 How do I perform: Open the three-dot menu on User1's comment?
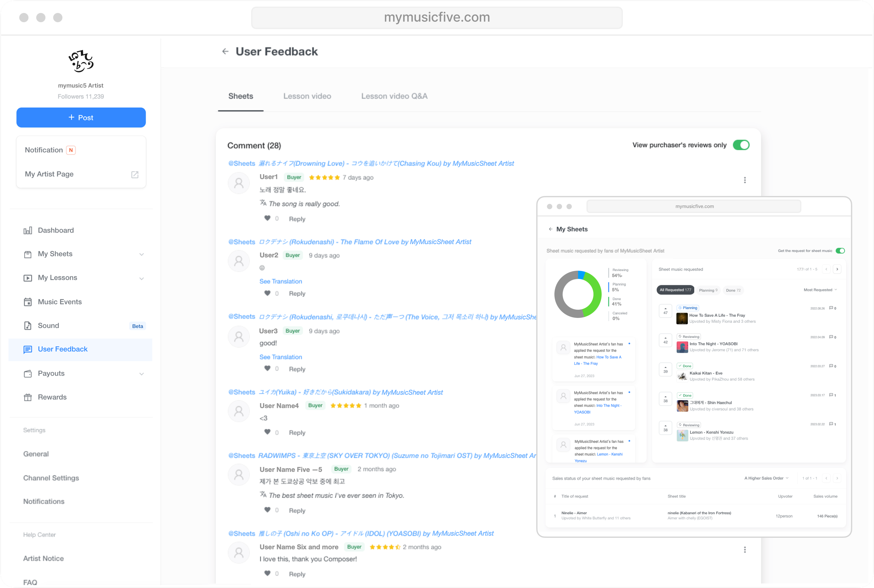coord(744,180)
